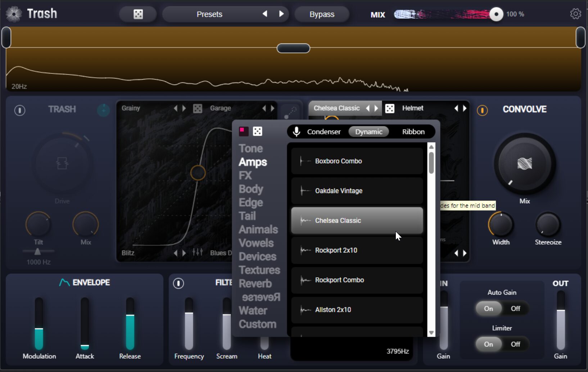Select Rockport 2x10 impulse
Viewport: 588px width, 372px height.
click(357, 250)
